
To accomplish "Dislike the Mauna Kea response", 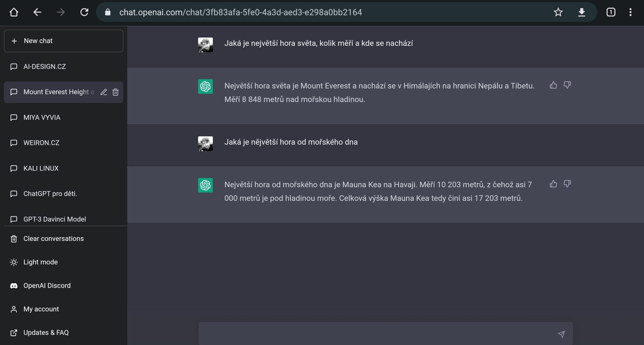I will click(x=567, y=184).
